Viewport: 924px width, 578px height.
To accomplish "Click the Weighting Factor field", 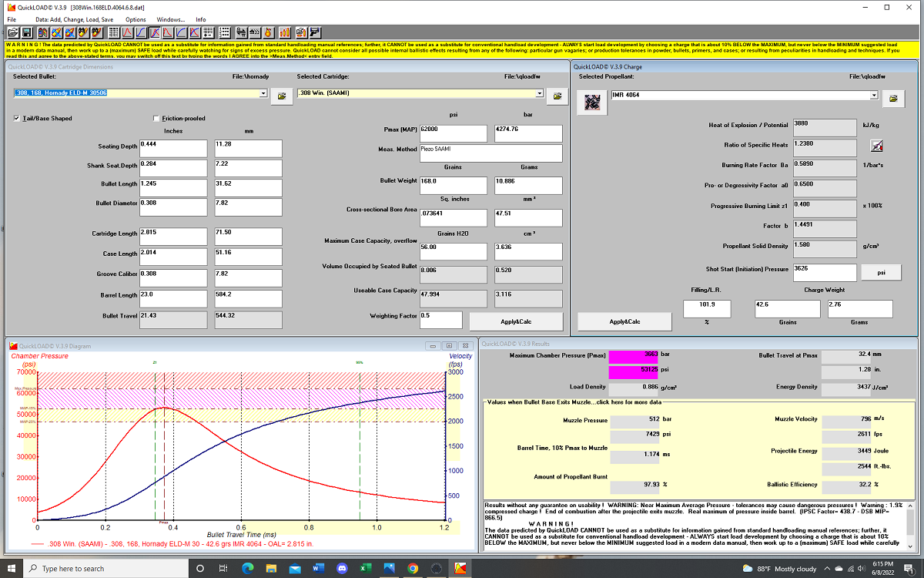I will (x=440, y=320).
